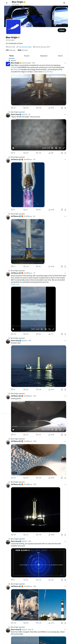Open the Blue Origin feather profile picture
72x644 pixels.
[13, 27]
